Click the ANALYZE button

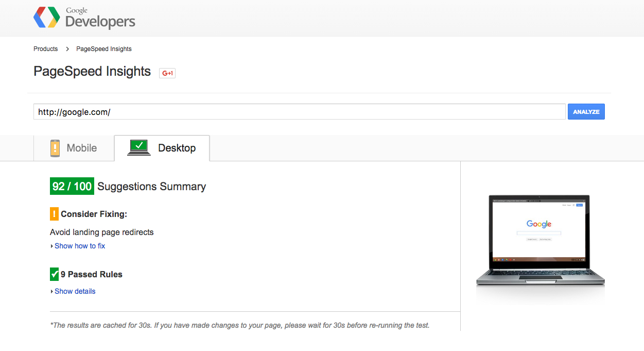pyautogui.click(x=586, y=111)
